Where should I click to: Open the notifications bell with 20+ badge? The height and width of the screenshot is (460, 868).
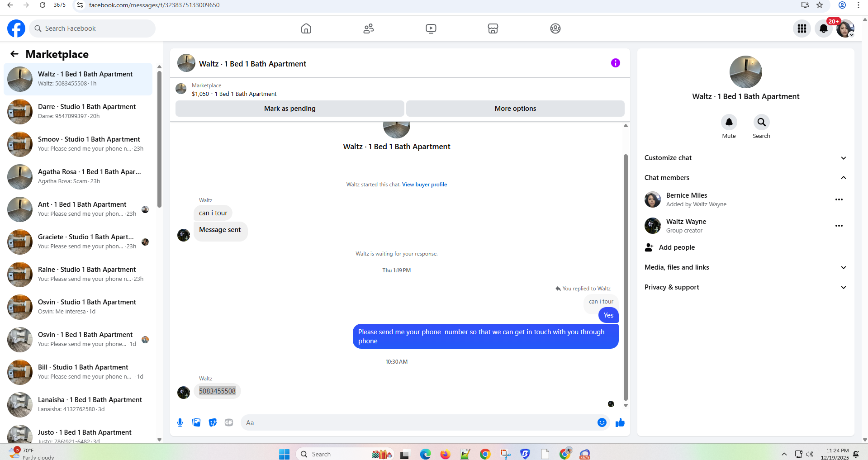pyautogui.click(x=824, y=28)
